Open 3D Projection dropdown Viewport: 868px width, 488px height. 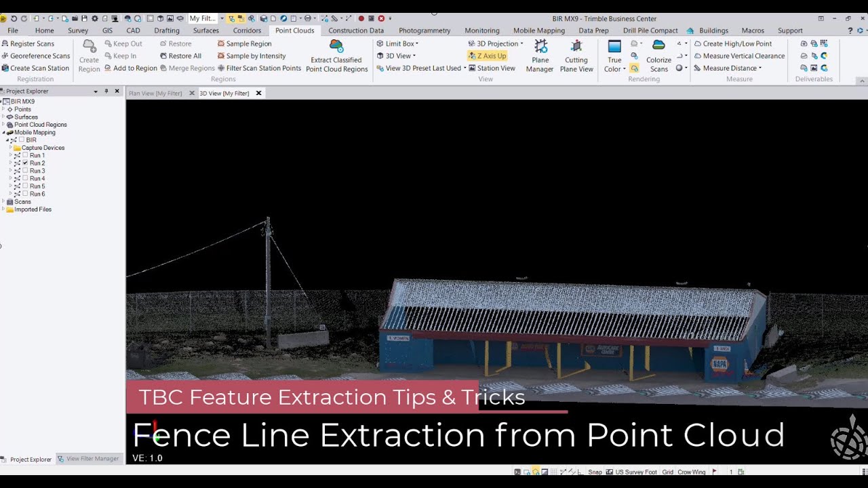pyautogui.click(x=496, y=43)
